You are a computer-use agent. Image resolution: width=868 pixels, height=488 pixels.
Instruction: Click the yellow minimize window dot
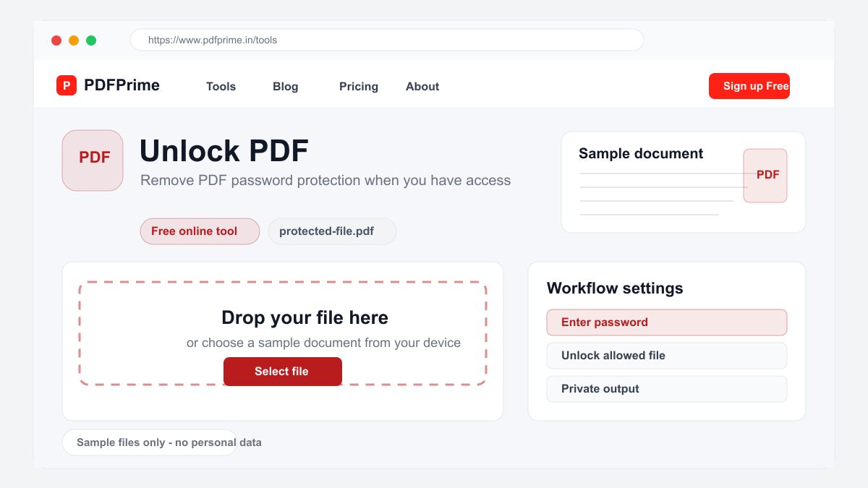pyautogui.click(x=74, y=40)
